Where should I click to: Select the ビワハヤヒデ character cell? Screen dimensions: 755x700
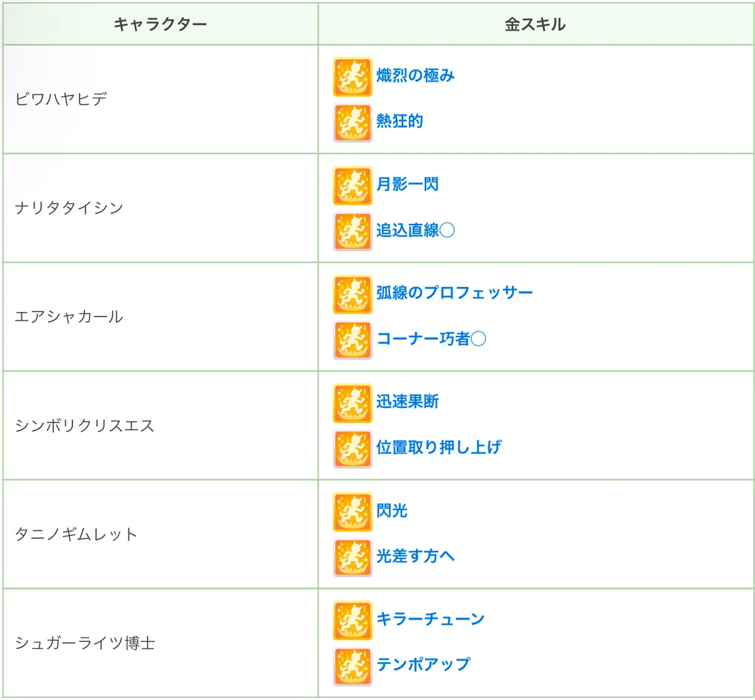(160, 99)
